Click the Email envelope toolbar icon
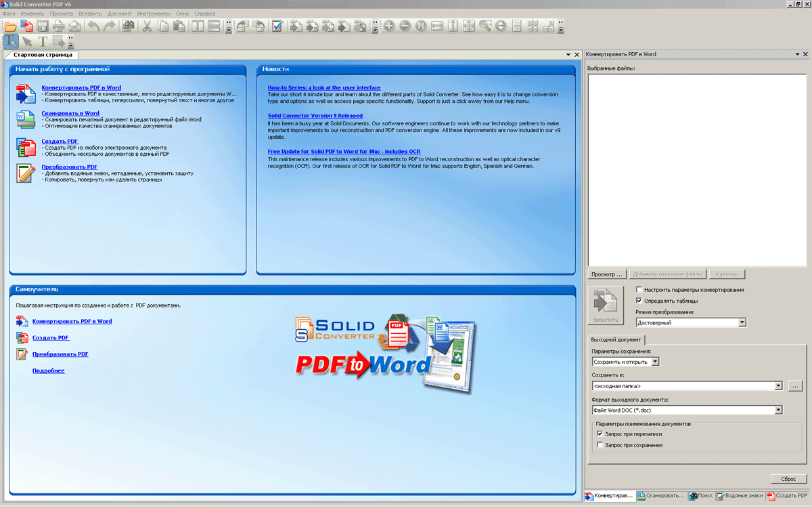The height and width of the screenshot is (508, 812). tap(74, 26)
